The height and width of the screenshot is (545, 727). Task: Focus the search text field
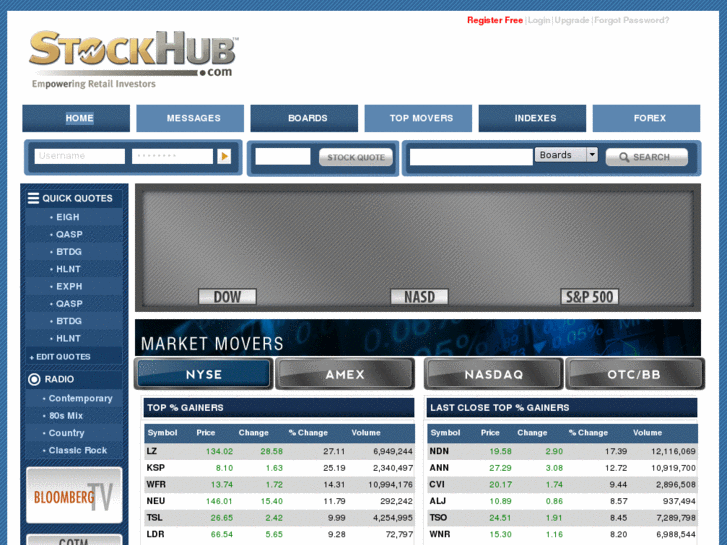tap(471, 157)
